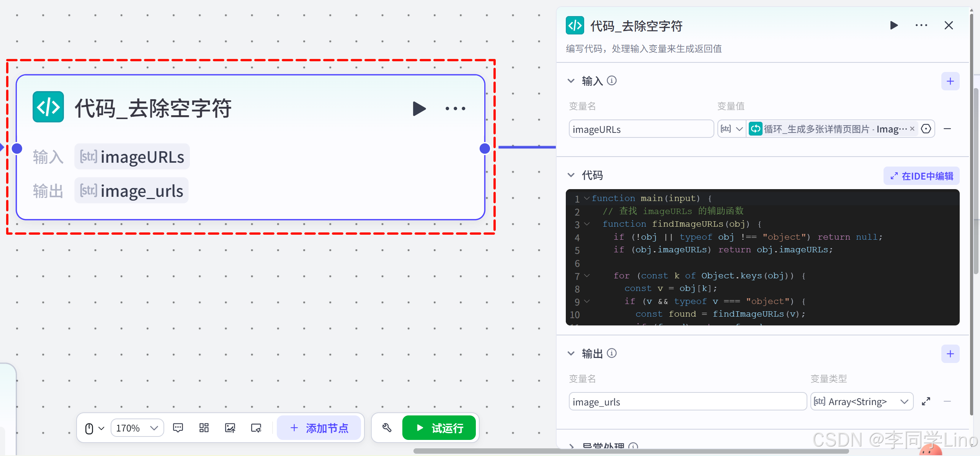Click the imageURLs variable name field
This screenshot has height=456, width=980.
tap(640, 129)
